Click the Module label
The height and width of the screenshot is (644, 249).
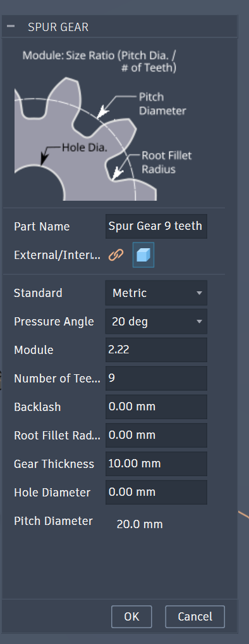pyautogui.click(x=33, y=350)
